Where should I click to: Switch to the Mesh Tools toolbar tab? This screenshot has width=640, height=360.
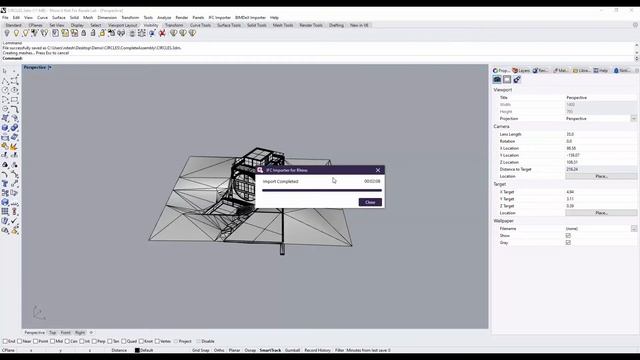tap(283, 25)
